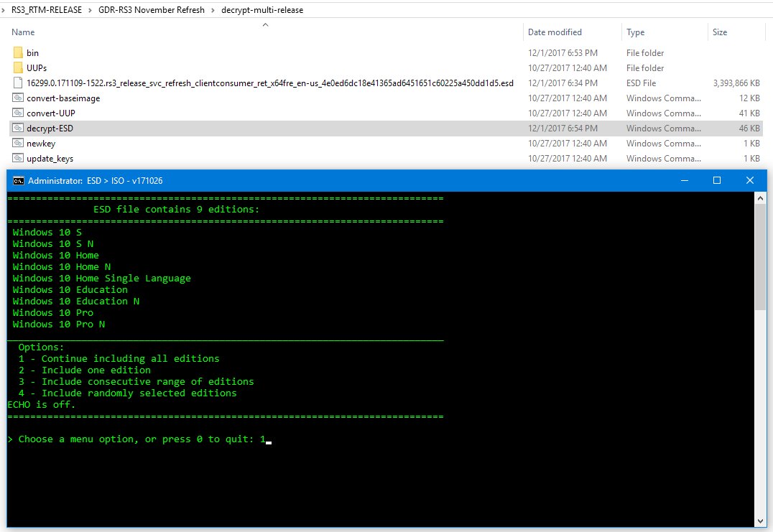This screenshot has width=773, height=532.
Task: Select the 16299.0.171109-1522 ESD file name
Action: (x=270, y=83)
